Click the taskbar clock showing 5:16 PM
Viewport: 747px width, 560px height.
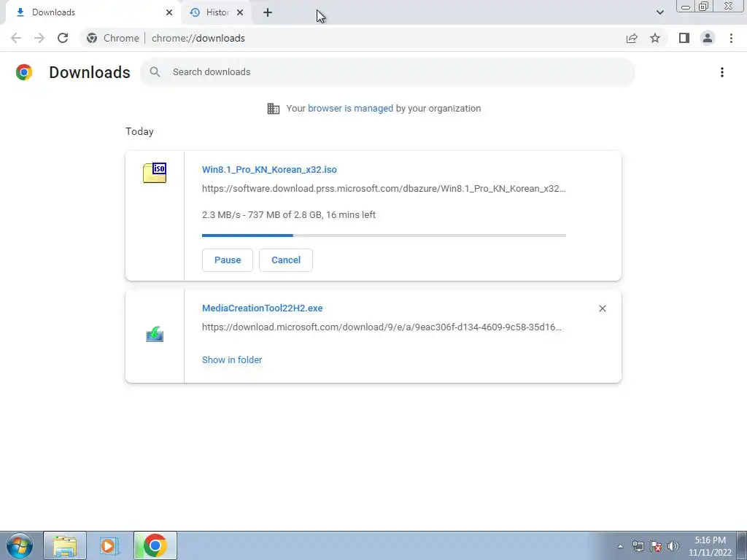click(x=710, y=546)
